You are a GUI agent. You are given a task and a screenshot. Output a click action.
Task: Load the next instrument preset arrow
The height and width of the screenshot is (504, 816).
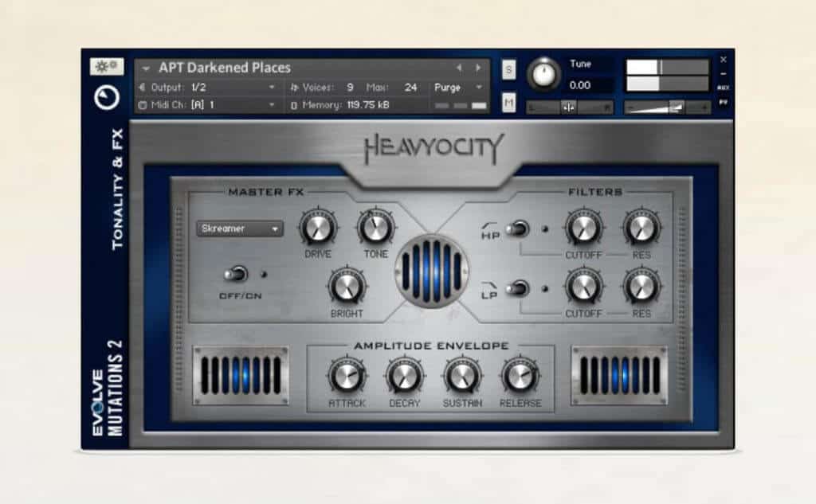(x=478, y=68)
